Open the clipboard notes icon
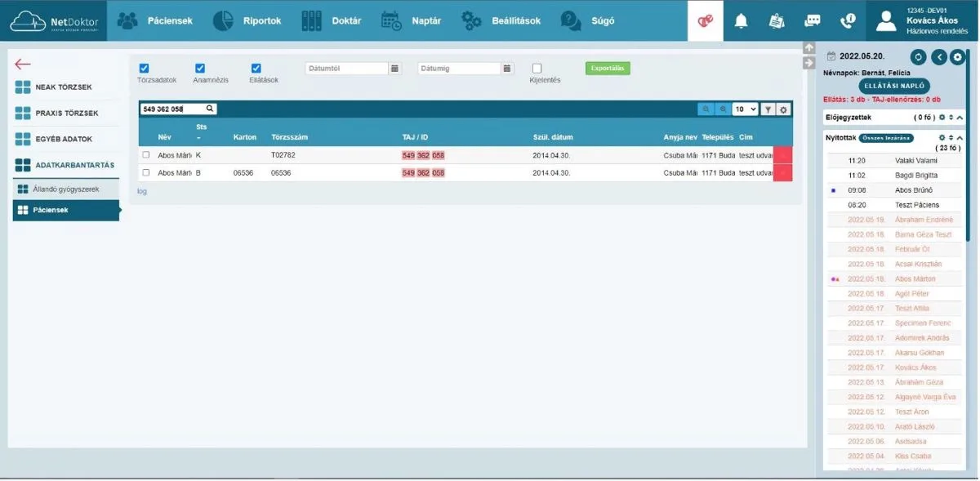Image resolution: width=980 pixels, height=481 pixels. pyautogui.click(x=776, y=21)
